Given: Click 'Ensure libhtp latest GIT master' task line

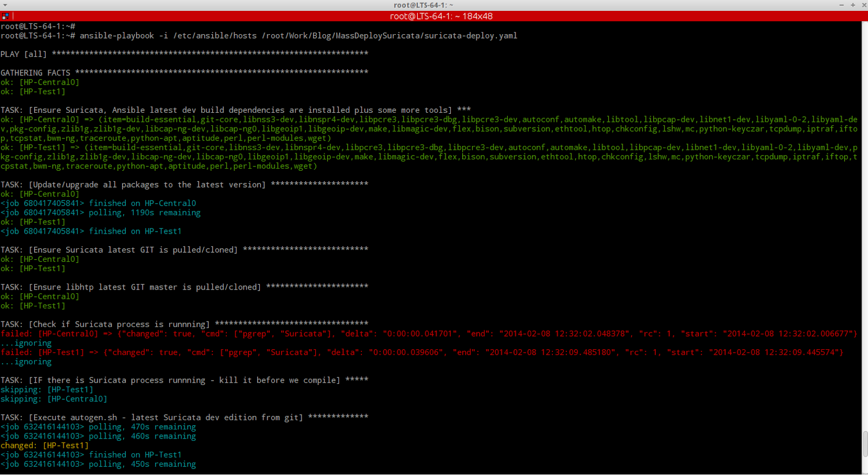Looking at the screenshot, I should click(x=184, y=287).
